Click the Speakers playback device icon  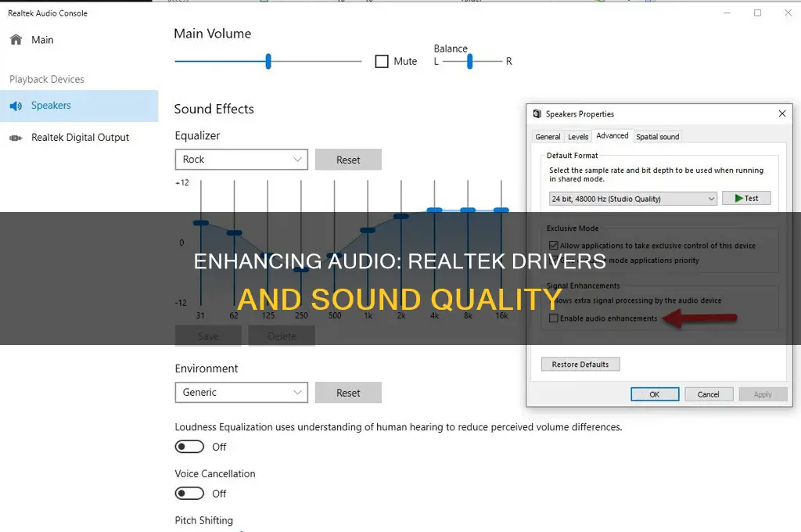pos(16,106)
